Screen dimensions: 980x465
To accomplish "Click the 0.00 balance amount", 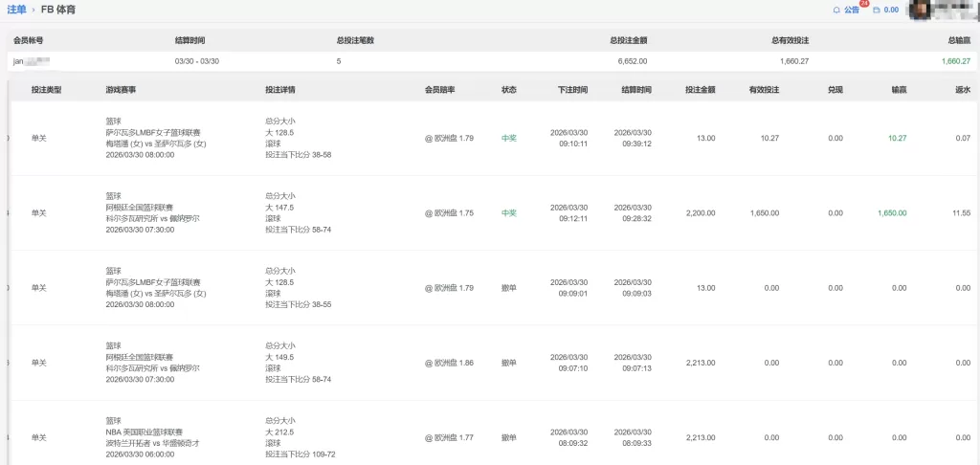I will pos(890,10).
